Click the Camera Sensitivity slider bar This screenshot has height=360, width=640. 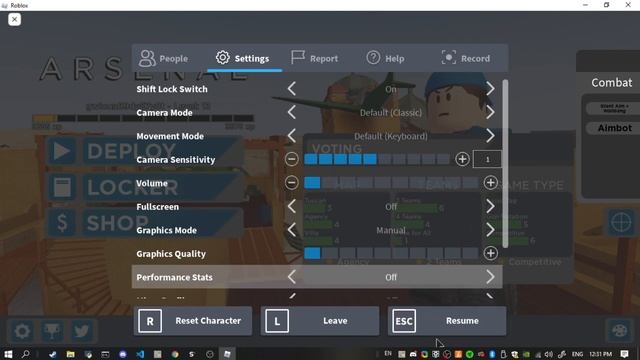point(377,159)
